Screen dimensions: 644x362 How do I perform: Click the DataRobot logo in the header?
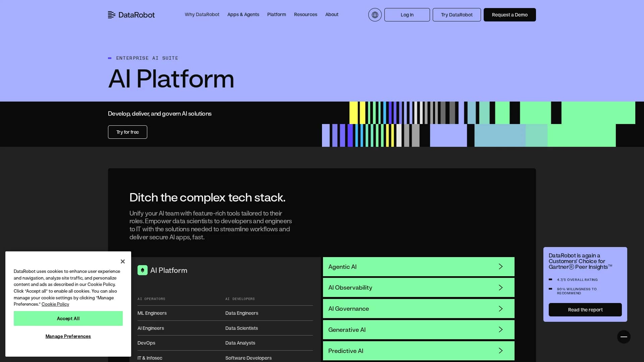pyautogui.click(x=131, y=15)
